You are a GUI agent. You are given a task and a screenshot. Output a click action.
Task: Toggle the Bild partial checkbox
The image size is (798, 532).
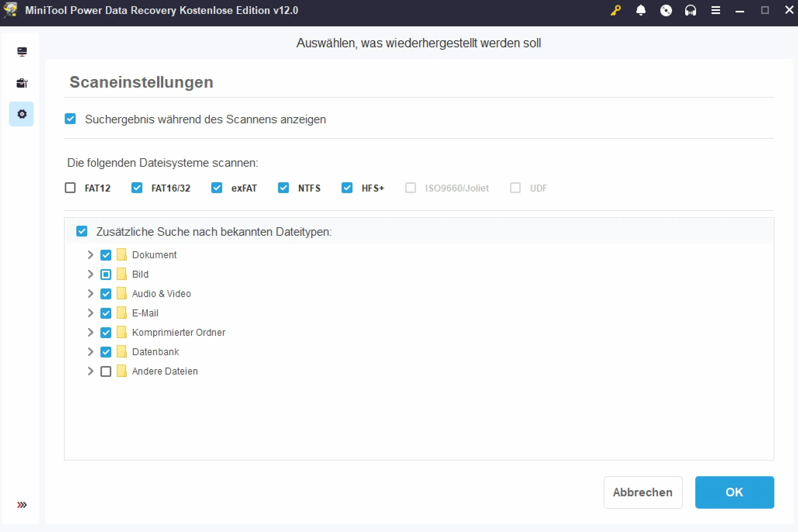coord(106,274)
